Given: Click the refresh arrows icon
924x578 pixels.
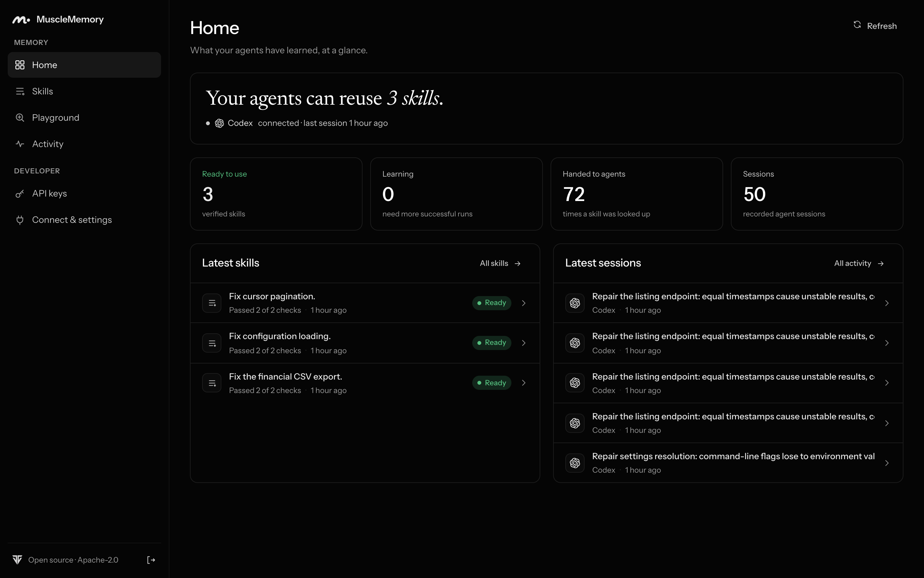Looking at the screenshot, I should click(857, 25).
